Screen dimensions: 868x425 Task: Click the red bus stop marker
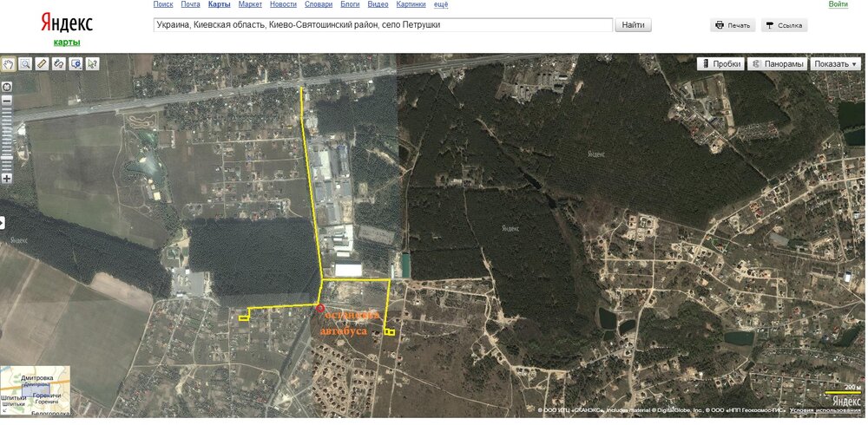tap(319, 309)
